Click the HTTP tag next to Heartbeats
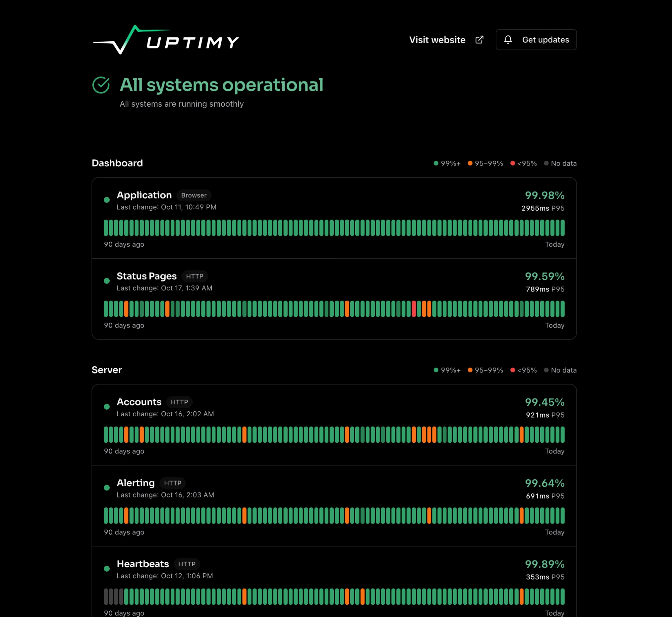The height and width of the screenshot is (617, 672). [x=187, y=564]
